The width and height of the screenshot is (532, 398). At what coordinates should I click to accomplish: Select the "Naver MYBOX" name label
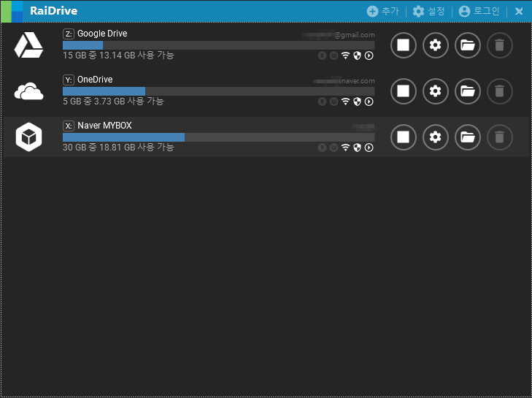104,126
